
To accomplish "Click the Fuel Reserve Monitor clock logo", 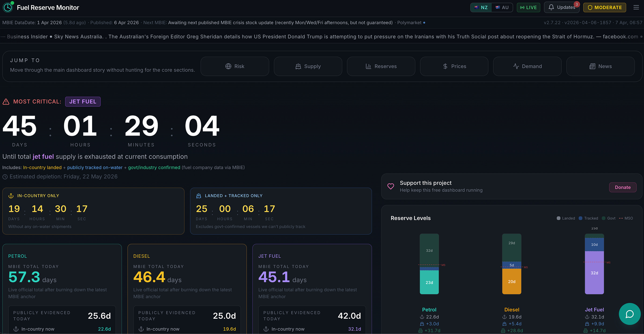I will point(8,7).
